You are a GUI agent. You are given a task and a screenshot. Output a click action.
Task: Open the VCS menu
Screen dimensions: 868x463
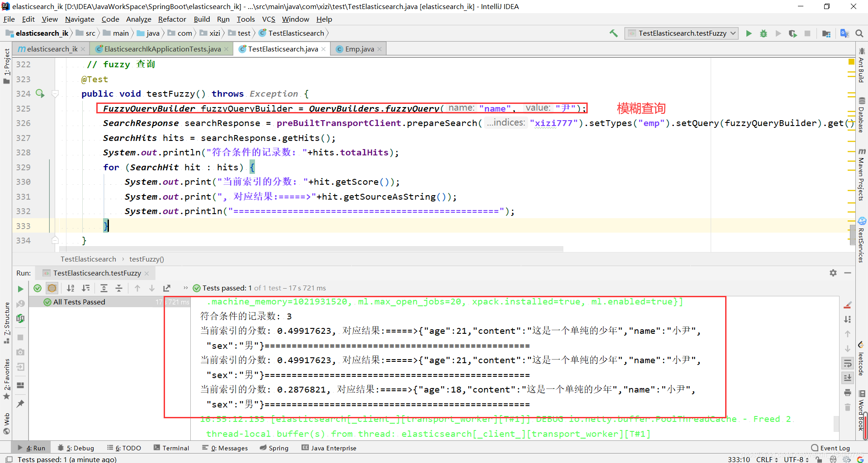click(269, 19)
